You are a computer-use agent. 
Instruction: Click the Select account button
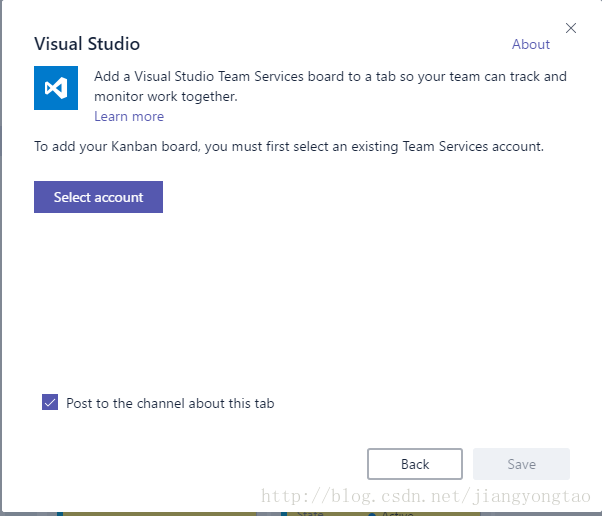[98, 197]
